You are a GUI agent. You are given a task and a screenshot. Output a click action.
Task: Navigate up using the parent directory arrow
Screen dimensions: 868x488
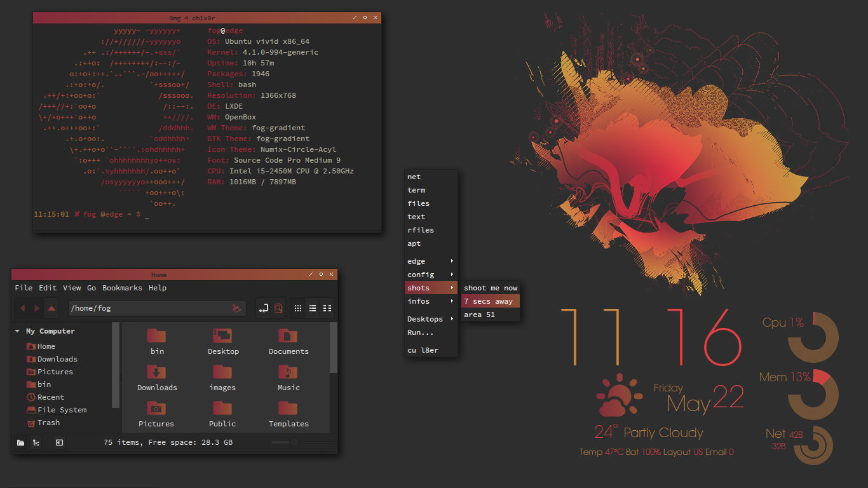50,308
